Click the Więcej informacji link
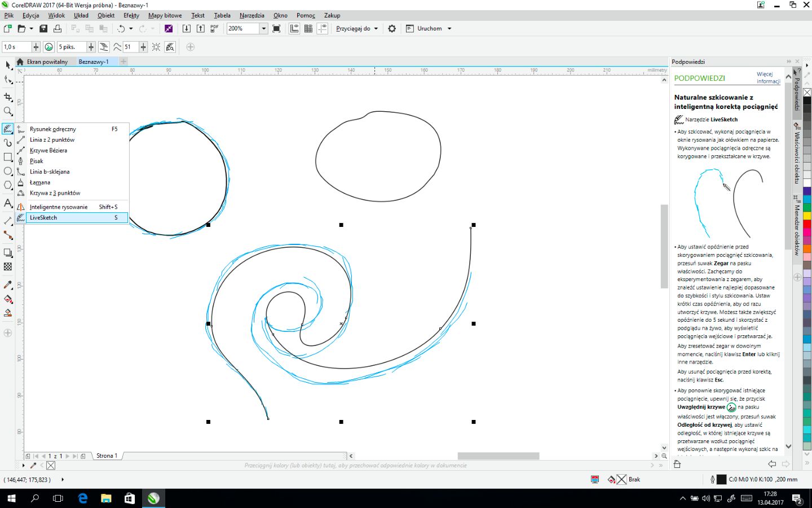The width and height of the screenshot is (812, 508). click(x=768, y=78)
